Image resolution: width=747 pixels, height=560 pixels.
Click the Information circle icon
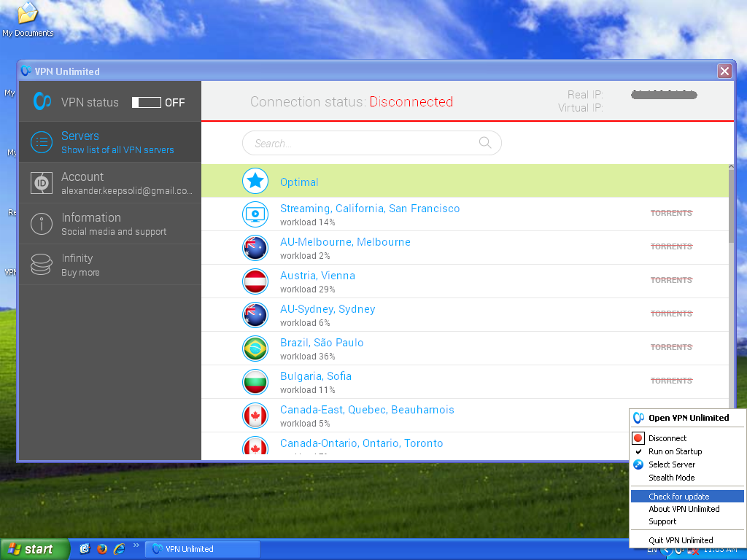[42, 224]
